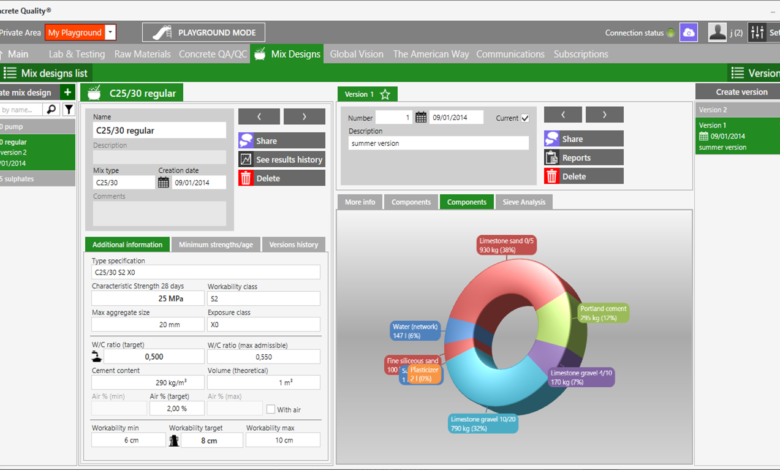Click the Workability class S2 field

point(264,298)
